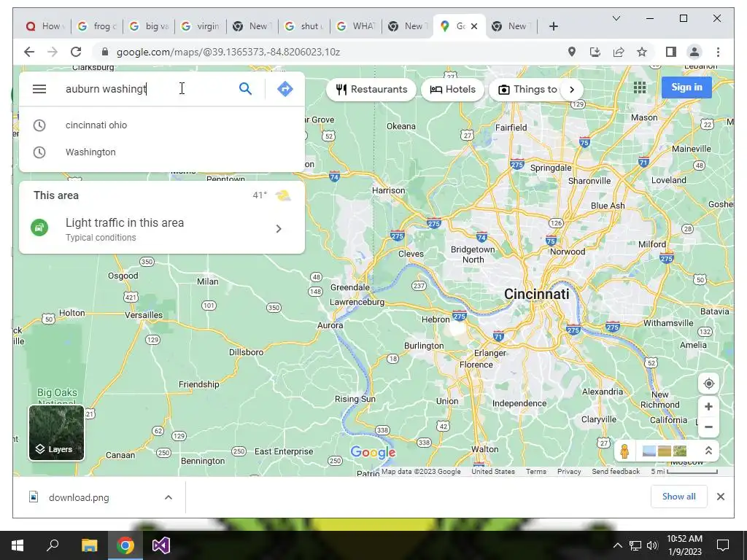Open a new tab with plus button
Screen dimensions: 747x560
pyautogui.click(x=553, y=26)
